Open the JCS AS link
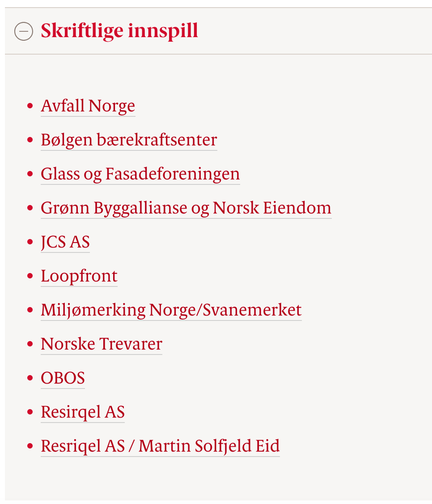Viewport: 432px width, 504px height. tap(65, 242)
